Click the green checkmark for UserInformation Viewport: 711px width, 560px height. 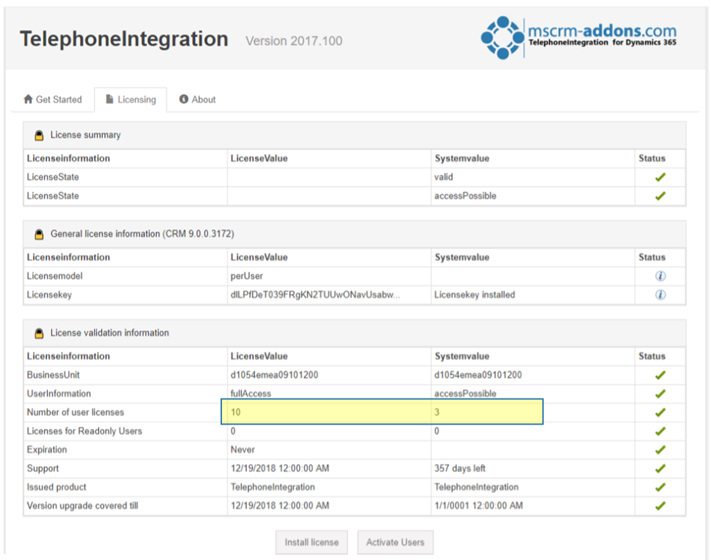tap(660, 394)
